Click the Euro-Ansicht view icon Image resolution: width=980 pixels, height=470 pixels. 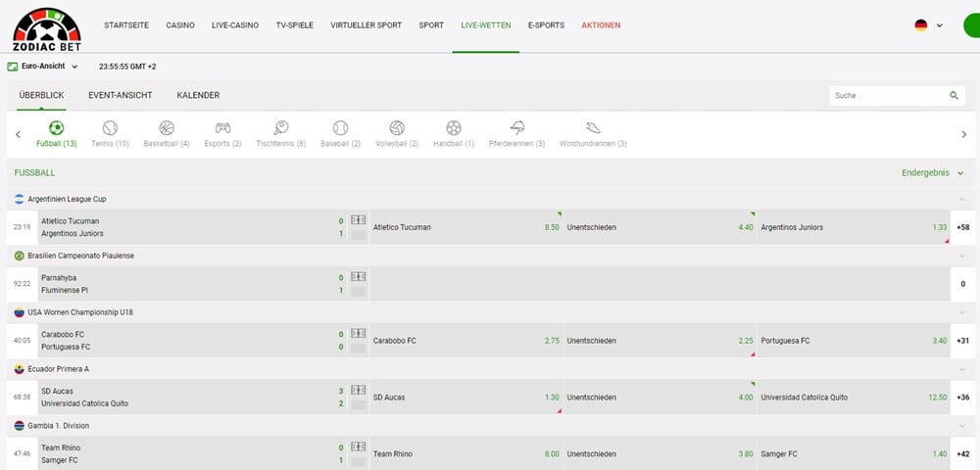coord(13,67)
